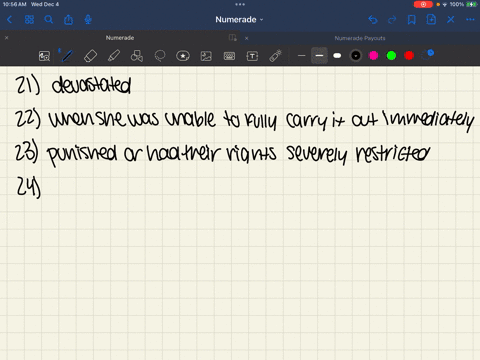The width and height of the screenshot is (480, 360).
Task: Redo the last action
Action: coord(392,20)
